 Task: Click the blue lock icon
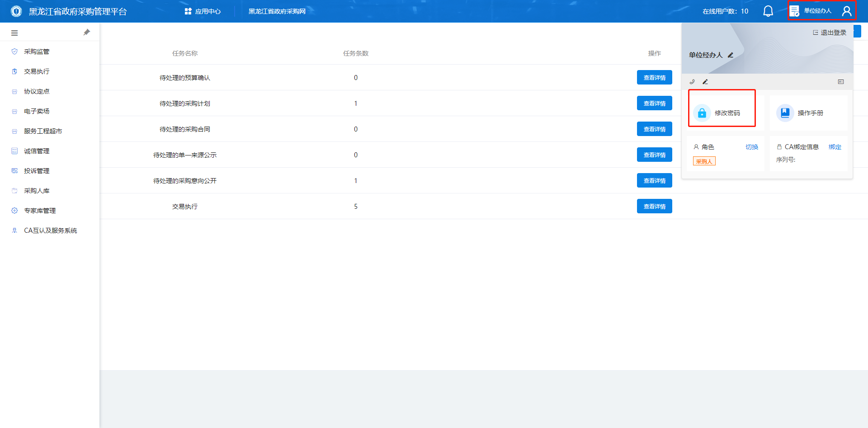(x=702, y=113)
